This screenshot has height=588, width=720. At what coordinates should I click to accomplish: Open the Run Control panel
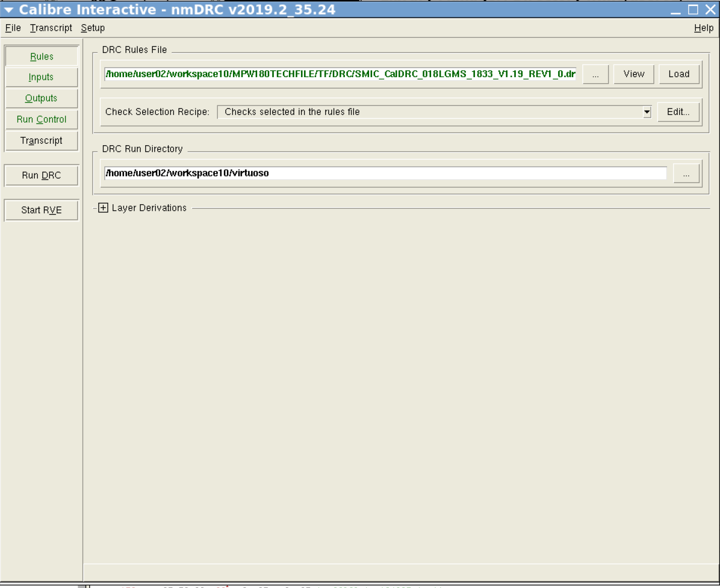tap(41, 120)
